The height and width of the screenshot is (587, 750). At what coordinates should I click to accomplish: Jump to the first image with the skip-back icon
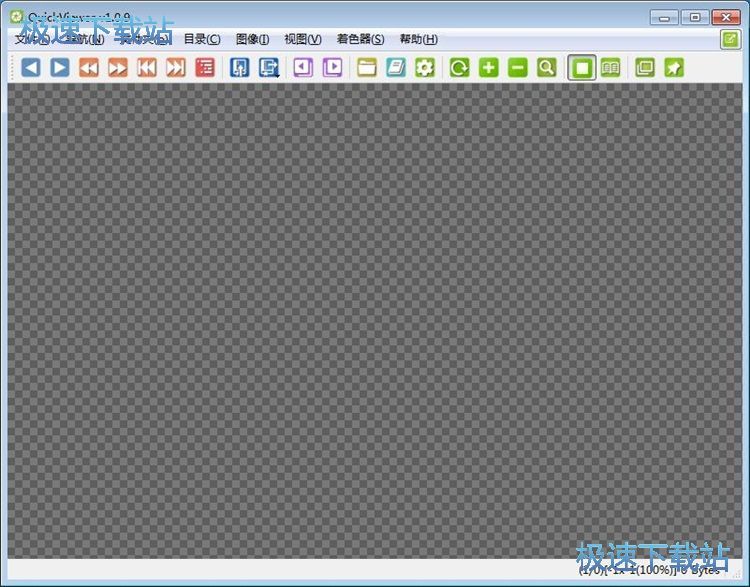tap(147, 67)
